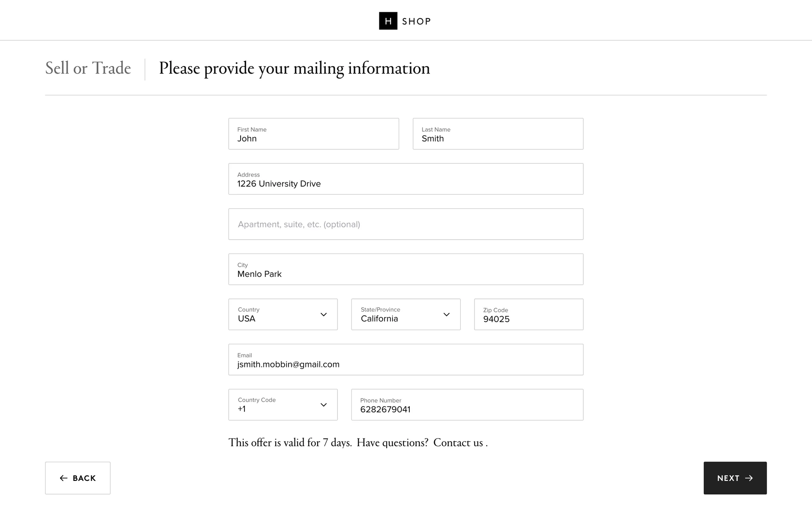Click the H logo icon
Viewport: 812px width, 508px height.
pos(388,21)
